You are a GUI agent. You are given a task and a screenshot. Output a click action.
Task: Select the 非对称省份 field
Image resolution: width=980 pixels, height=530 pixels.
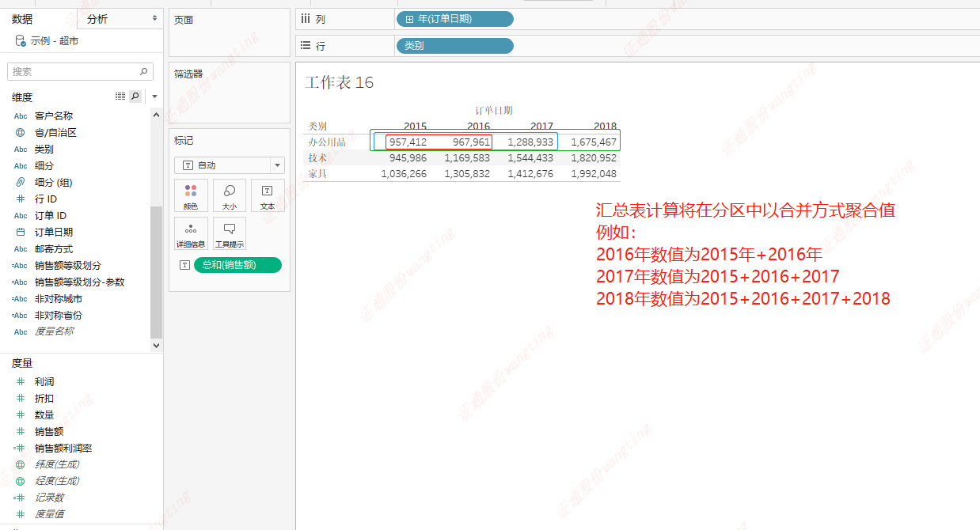59,316
